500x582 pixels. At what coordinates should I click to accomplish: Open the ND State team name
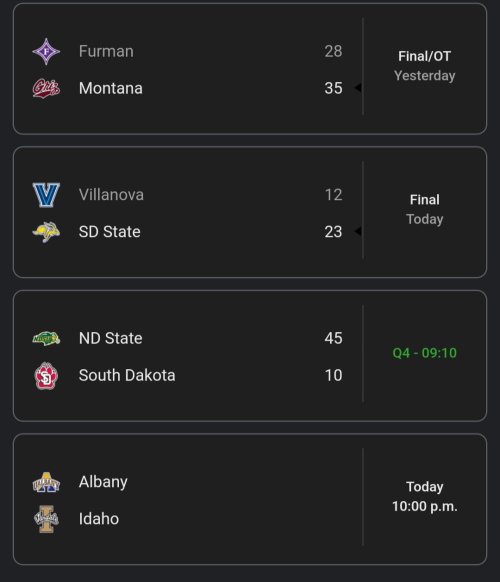coord(111,339)
